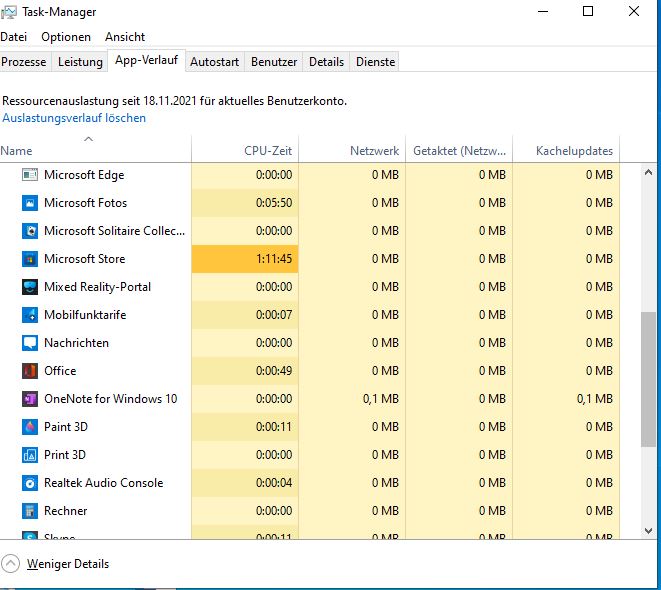The height and width of the screenshot is (590, 661).
Task: Select the App-Verlauf tab
Action: point(146,61)
